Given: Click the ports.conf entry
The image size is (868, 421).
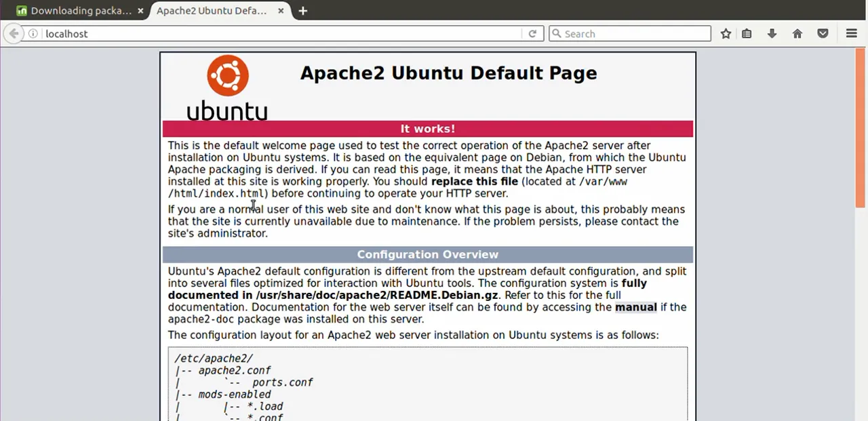Looking at the screenshot, I should [283, 382].
